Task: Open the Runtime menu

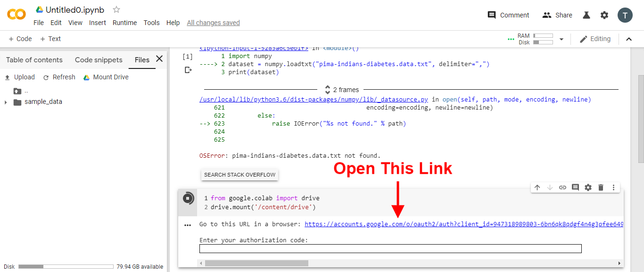Action: (124, 22)
